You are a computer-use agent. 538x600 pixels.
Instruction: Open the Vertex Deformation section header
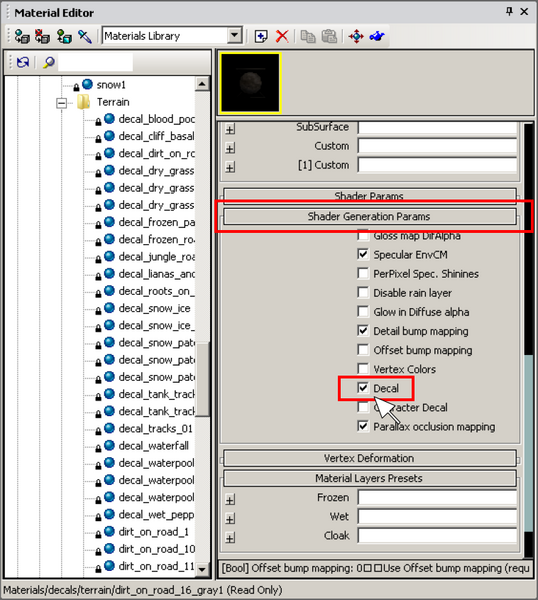point(370,458)
